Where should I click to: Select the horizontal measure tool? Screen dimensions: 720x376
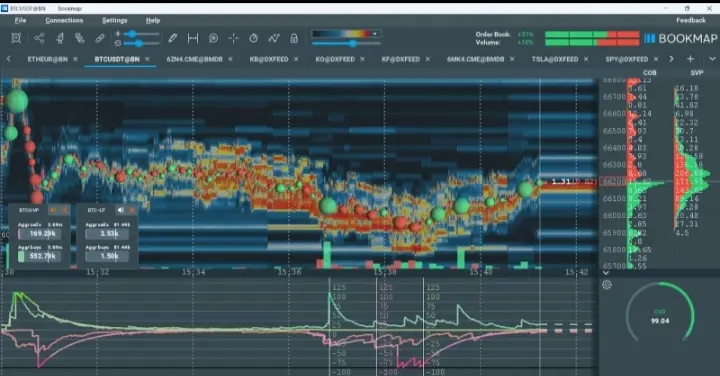click(193, 38)
